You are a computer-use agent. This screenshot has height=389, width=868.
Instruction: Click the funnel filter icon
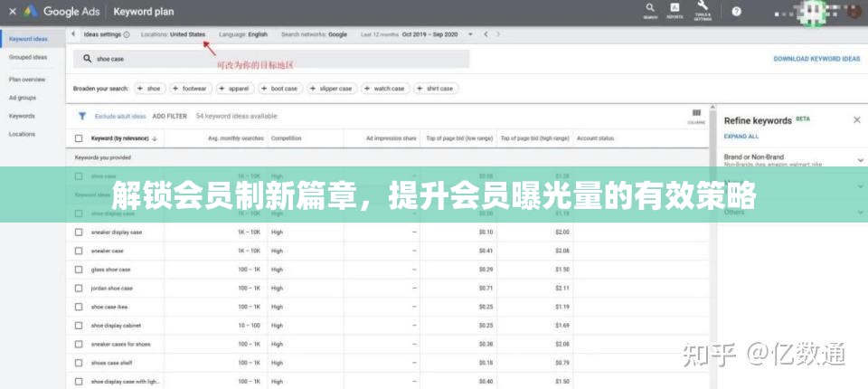click(x=82, y=117)
